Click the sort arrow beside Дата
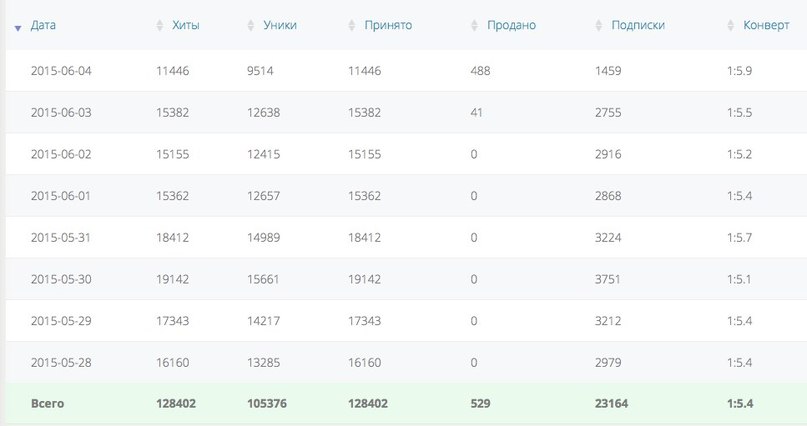807x426 pixels. click(x=18, y=28)
